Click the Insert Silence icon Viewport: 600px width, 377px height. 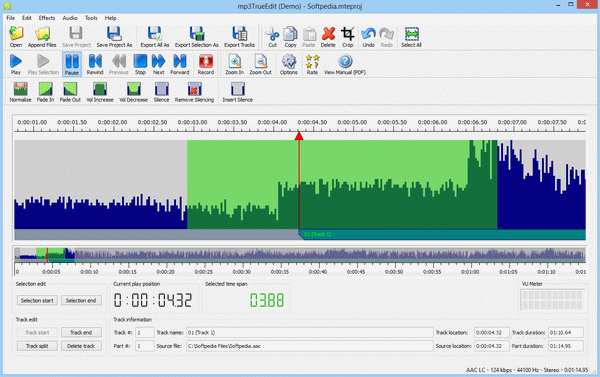(x=238, y=92)
